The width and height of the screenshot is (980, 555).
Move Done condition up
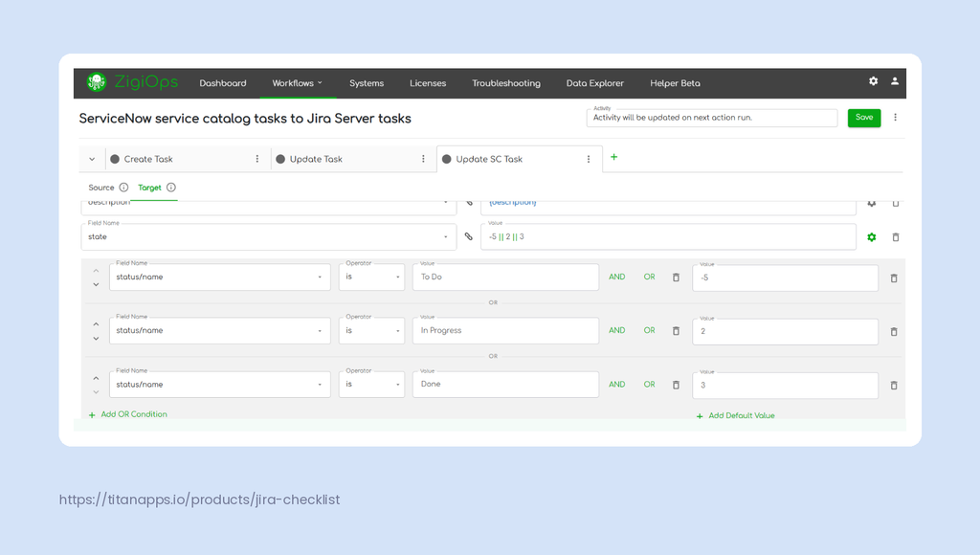click(x=96, y=378)
